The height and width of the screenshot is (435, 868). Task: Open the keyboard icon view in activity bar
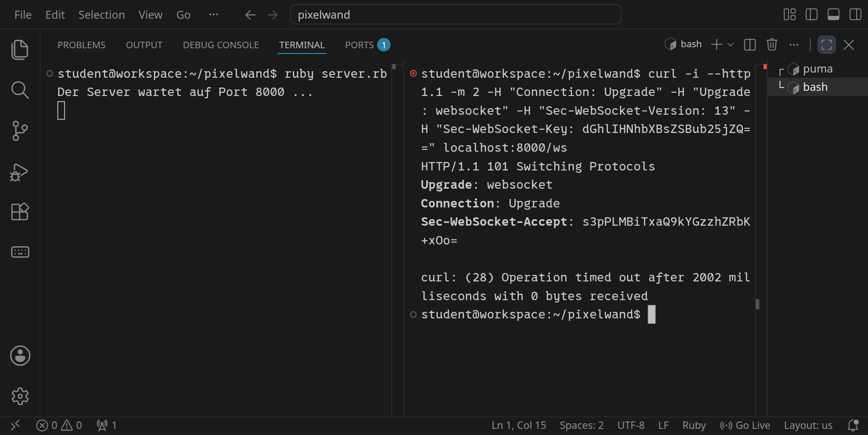20,252
